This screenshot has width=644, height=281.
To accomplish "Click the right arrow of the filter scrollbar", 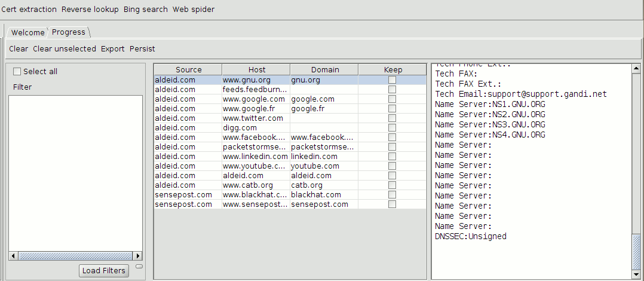I will tap(138, 255).
